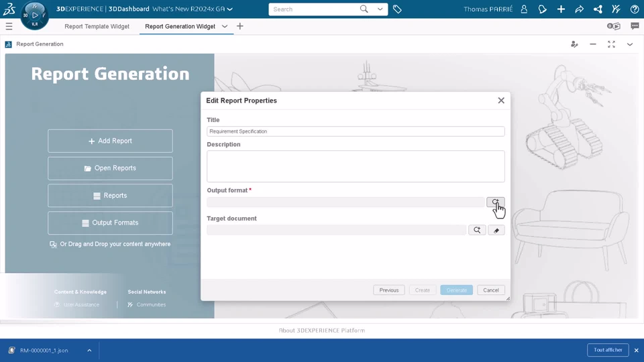Expand Report Generation Widget tab chevron

tap(225, 26)
